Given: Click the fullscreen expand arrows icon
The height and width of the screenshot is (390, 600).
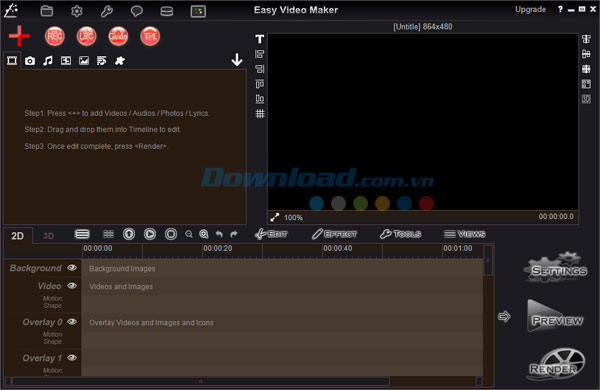Looking at the screenshot, I should tap(275, 217).
